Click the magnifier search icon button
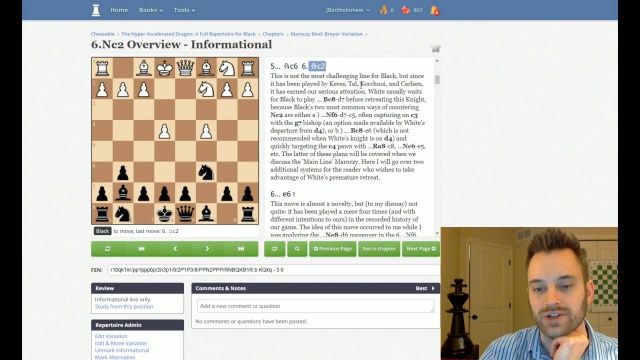 [x=297, y=249]
